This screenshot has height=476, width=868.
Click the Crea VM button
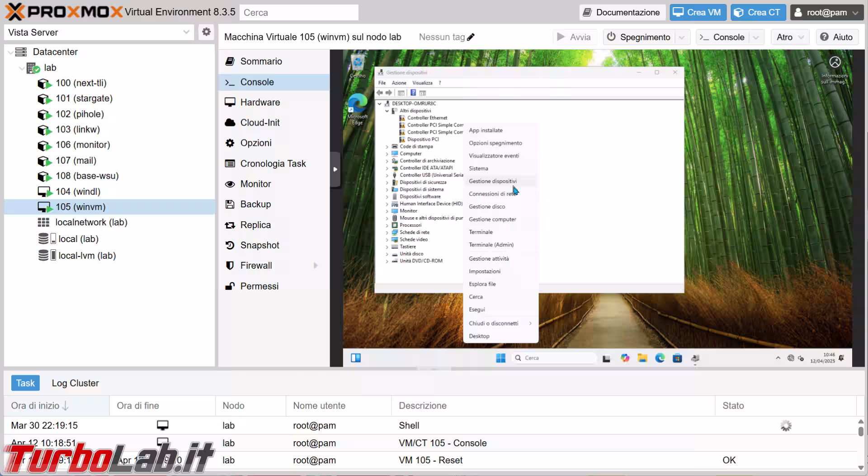tap(698, 12)
